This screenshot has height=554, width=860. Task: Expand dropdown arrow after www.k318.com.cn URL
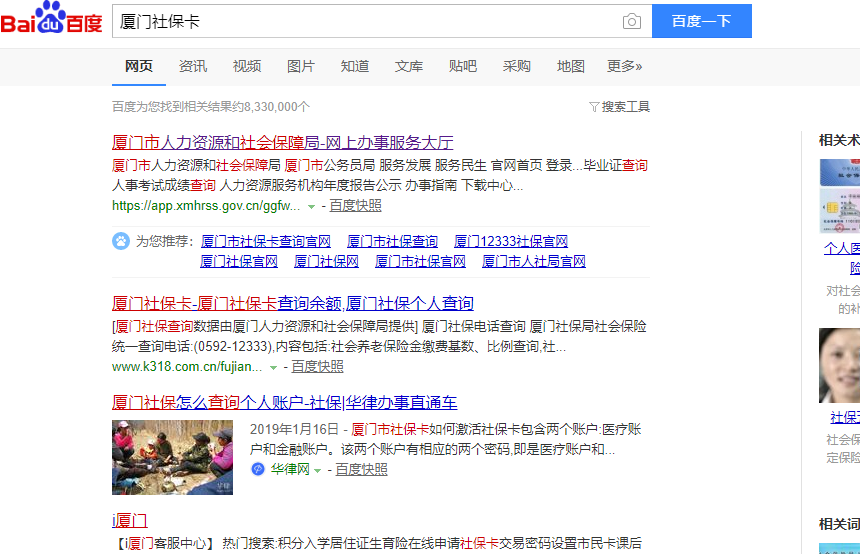[x=273, y=367]
